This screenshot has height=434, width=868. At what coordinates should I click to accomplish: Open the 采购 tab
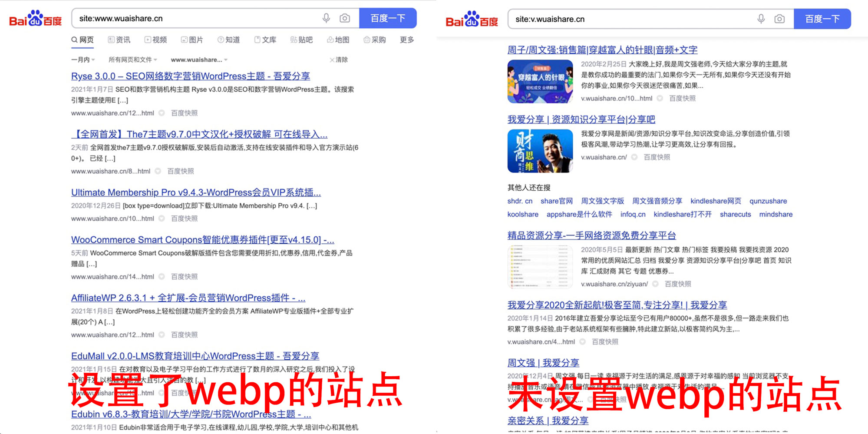pyautogui.click(x=375, y=40)
